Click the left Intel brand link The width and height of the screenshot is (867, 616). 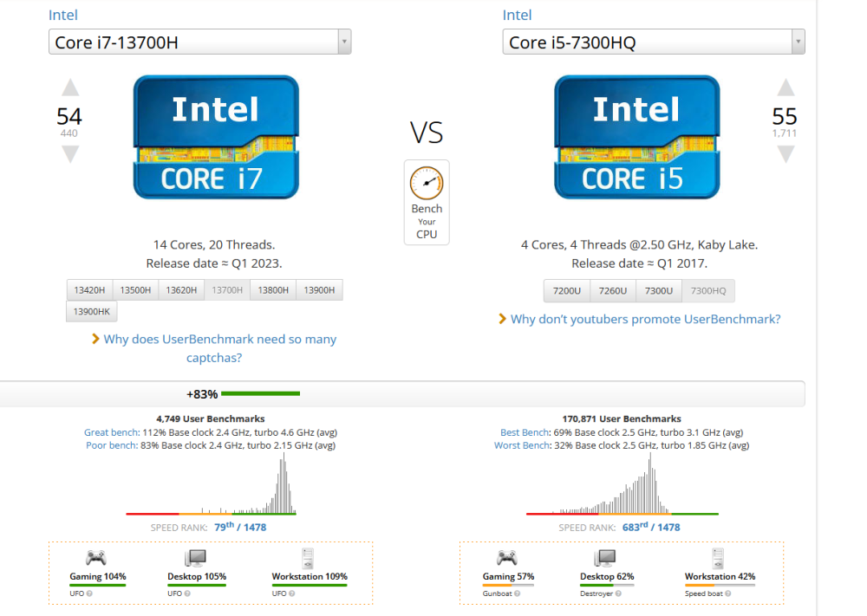point(61,15)
